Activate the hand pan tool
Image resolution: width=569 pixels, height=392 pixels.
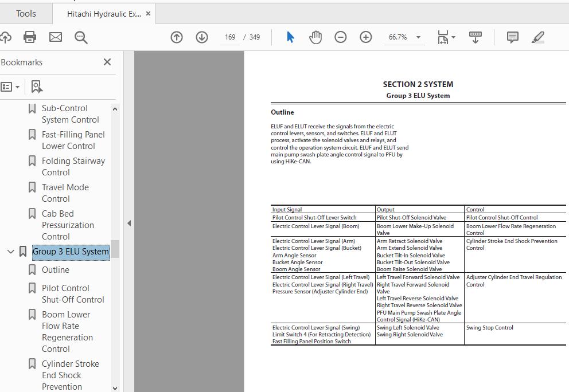pyautogui.click(x=315, y=37)
